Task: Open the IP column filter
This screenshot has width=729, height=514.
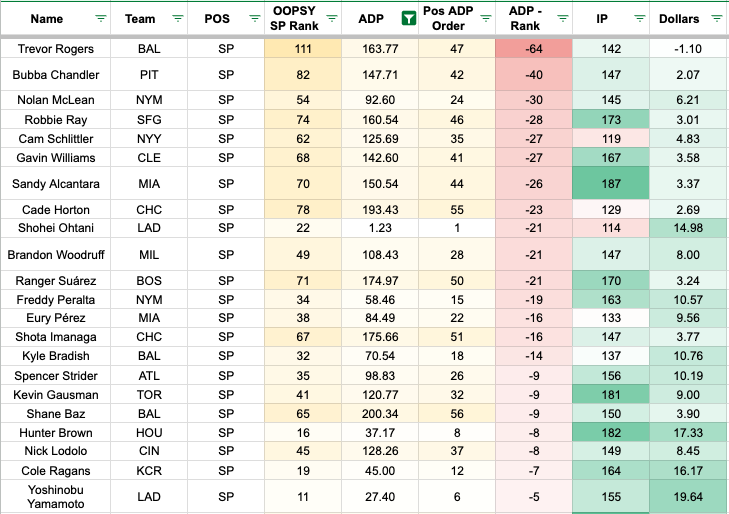Action: [634, 19]
